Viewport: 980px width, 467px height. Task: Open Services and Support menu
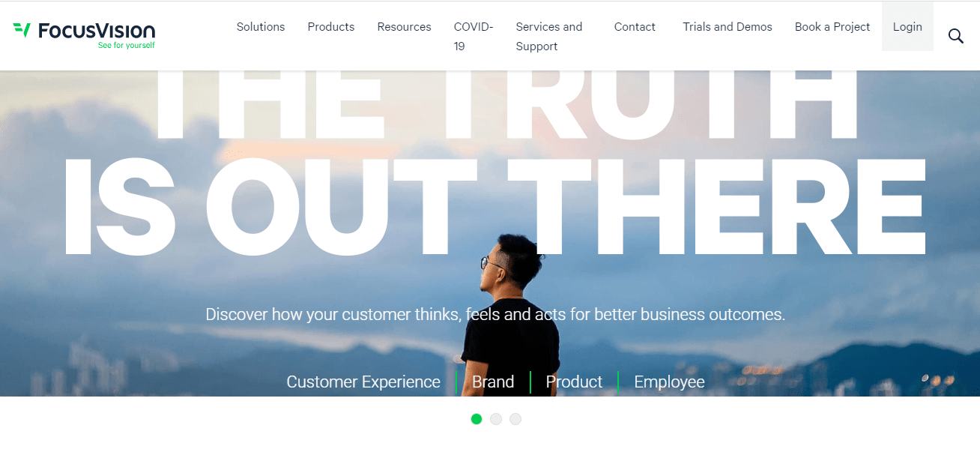click(549, 36)
